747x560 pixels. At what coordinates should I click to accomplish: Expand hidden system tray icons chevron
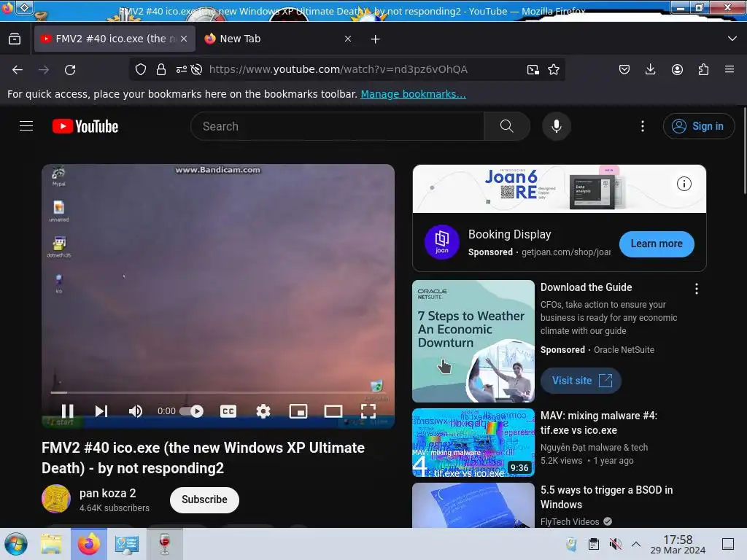pos(636,544)
